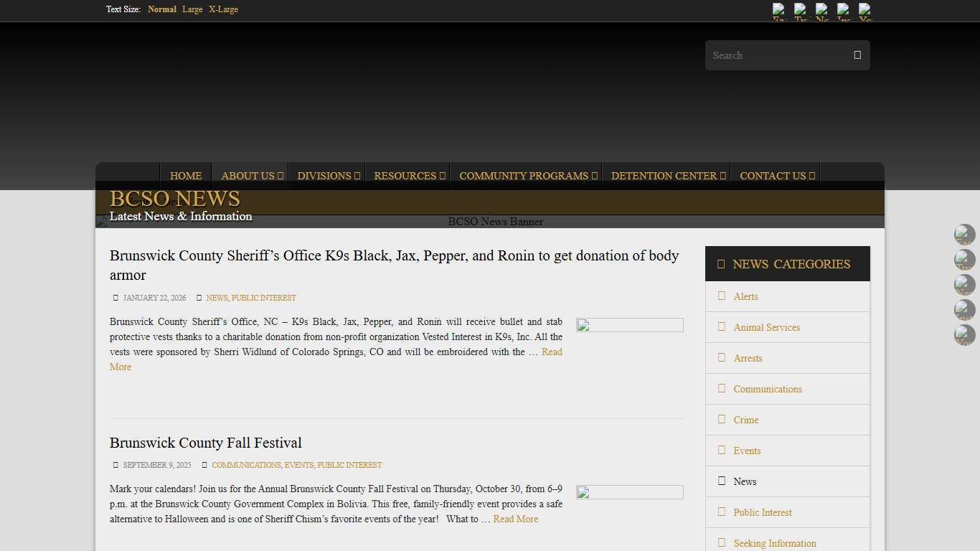Open the Twitter icon in the top bar
980x551 pixels.
pyautogui.click(x=801, y=11)
